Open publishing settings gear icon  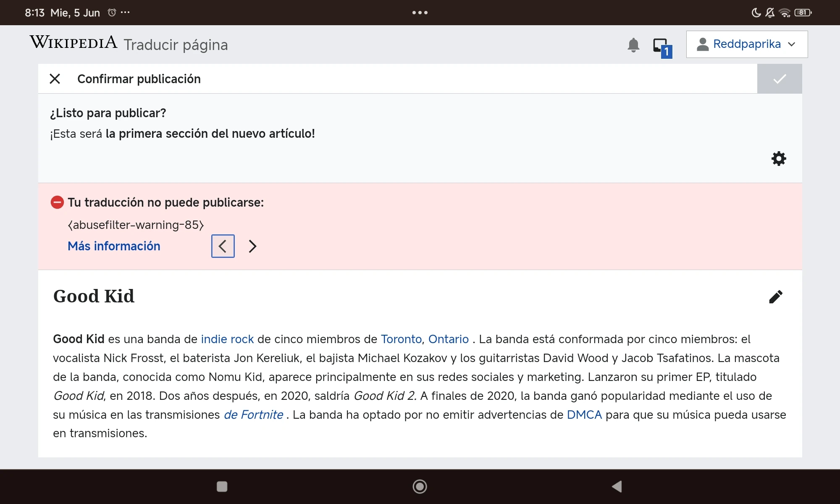coord(778,159)
